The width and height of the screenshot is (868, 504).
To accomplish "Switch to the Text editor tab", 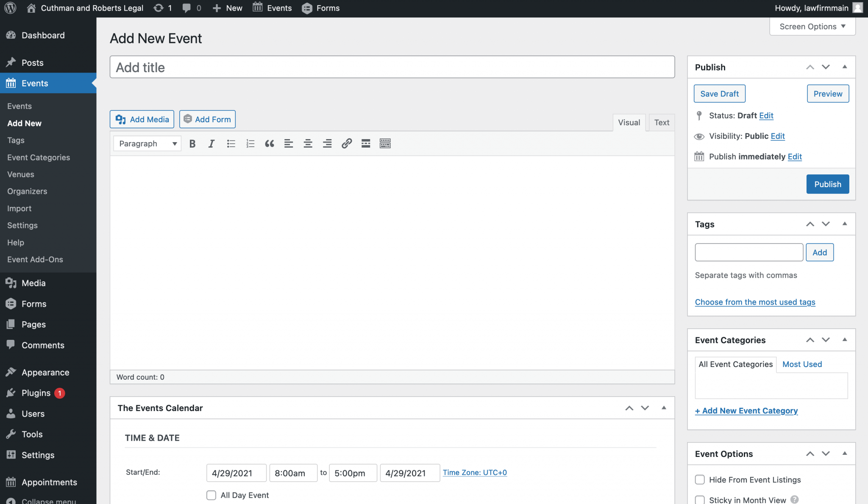I will point(662,122).
